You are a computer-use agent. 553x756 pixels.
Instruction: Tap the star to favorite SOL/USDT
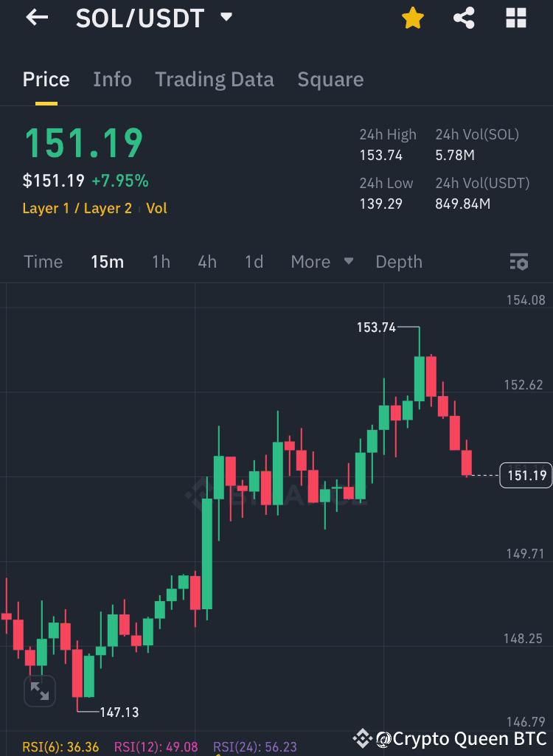[x=413, y=18]
